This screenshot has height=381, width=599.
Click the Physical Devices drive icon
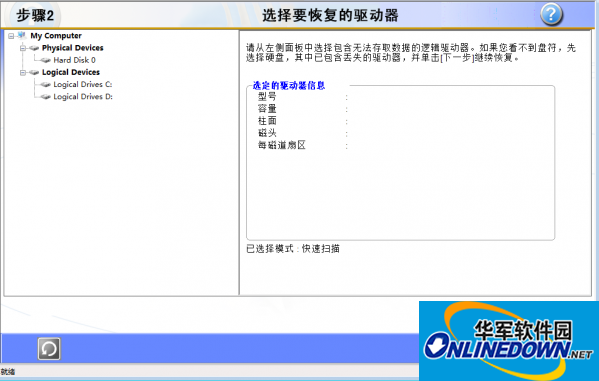click(x=34, y=48)
